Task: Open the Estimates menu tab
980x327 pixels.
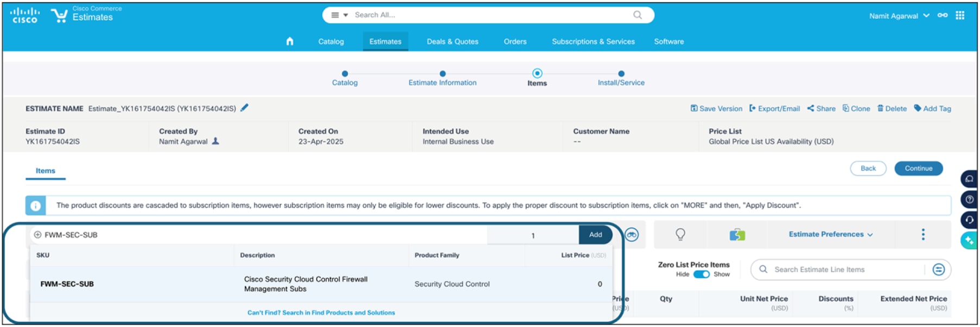Action: [x=385, y=41]
